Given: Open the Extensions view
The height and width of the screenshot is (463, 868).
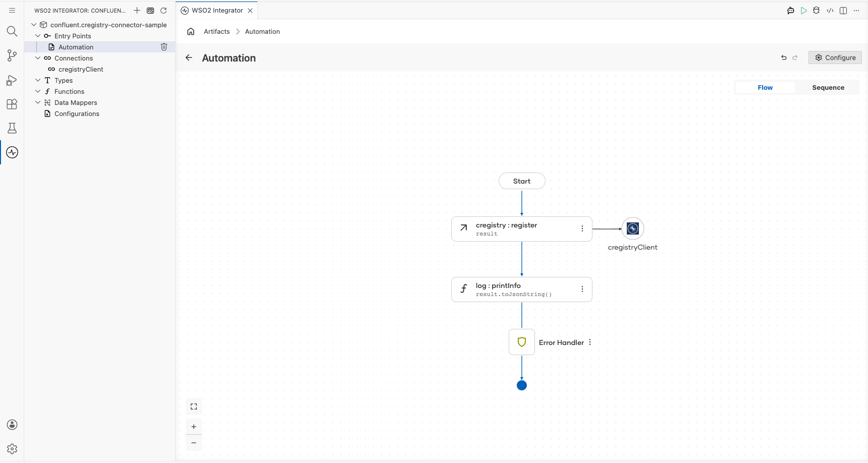Looking at the screenshot, I should (x=12, y=104).
